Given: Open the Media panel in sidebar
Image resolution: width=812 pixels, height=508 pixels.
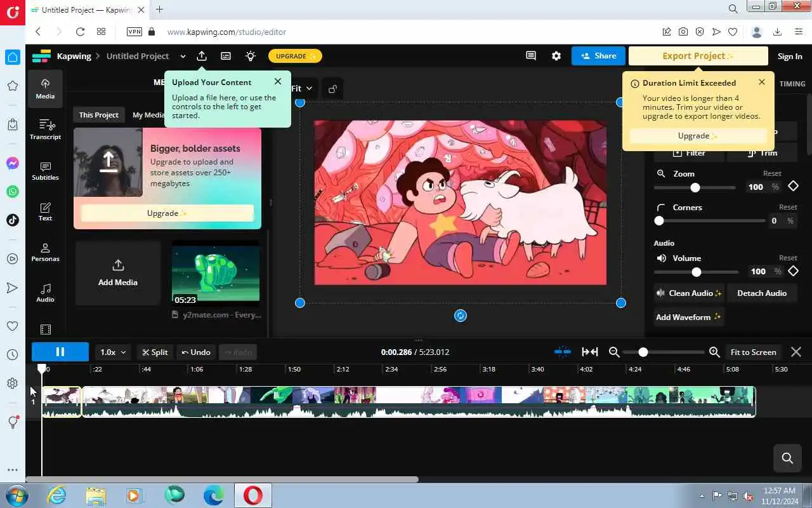Looking at the screenshot, I should [45, 89].
